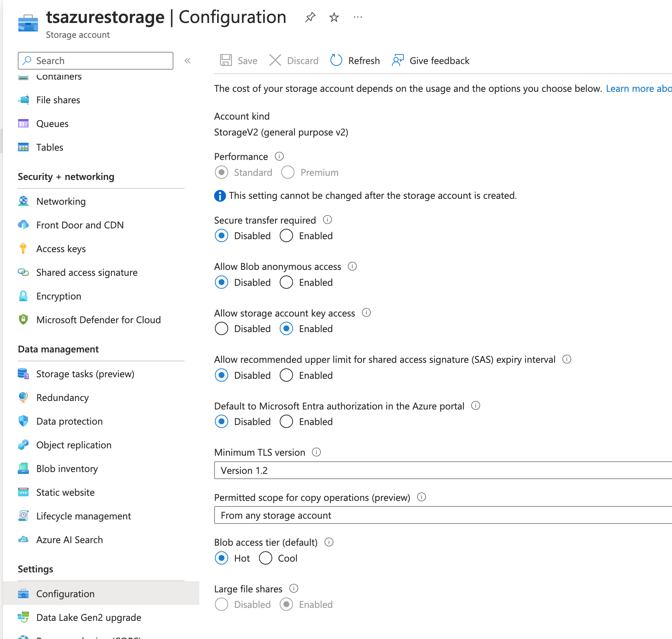The height and width of the screenshot is (639, 672).
Task: Show info tooltip for Large file shares
Action: (x=294, y=588)
